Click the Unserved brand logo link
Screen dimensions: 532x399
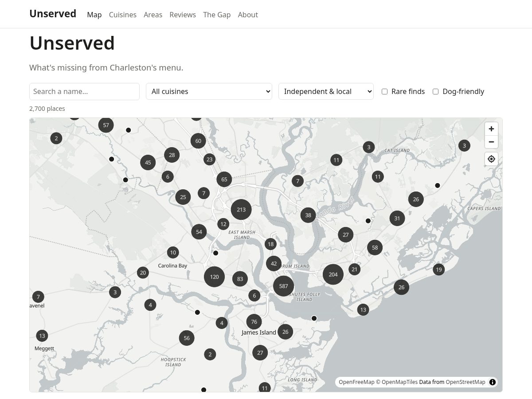(x=53, y=14)
